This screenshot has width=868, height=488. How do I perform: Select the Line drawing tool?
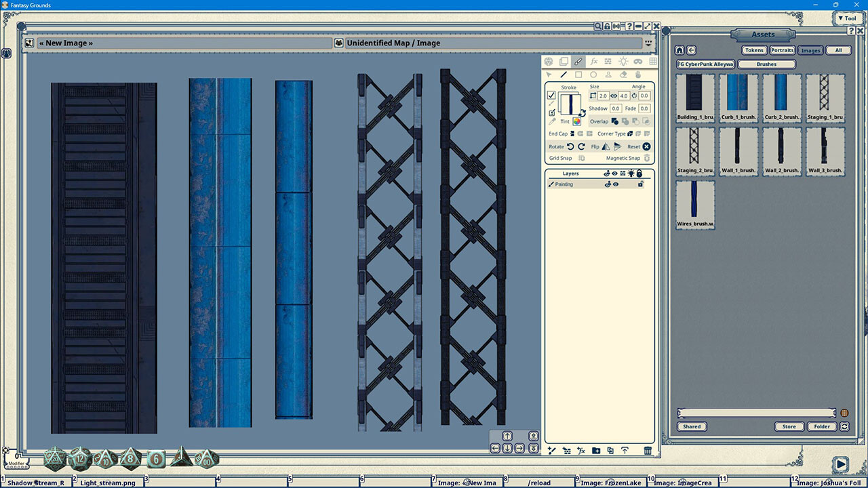(x=564, y=75)
